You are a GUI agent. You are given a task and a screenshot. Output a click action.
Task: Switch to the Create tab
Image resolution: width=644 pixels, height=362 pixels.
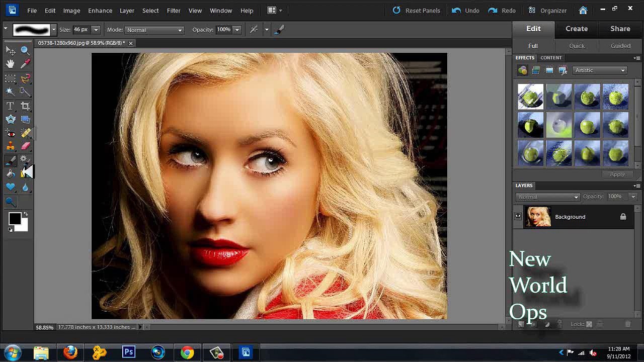point(577,29)
